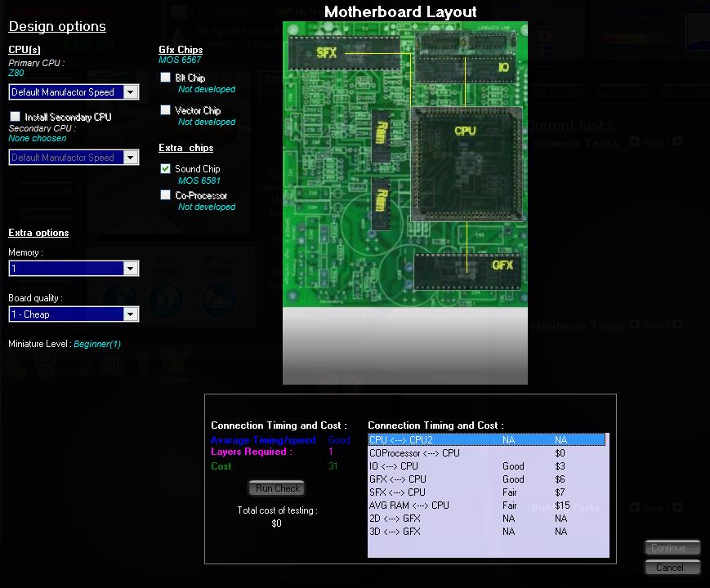Image resolution: width=710 pixels, height=588 pixels.
Task: Select the AVG RAM <--> CPU row
Action: pyautogui.click(x=487, y=506)
